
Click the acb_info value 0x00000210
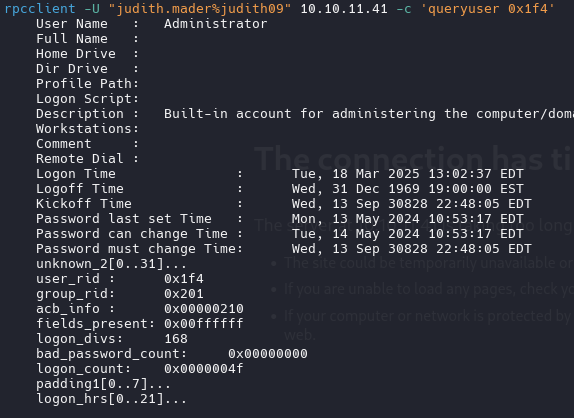click(x=204, y=309)
